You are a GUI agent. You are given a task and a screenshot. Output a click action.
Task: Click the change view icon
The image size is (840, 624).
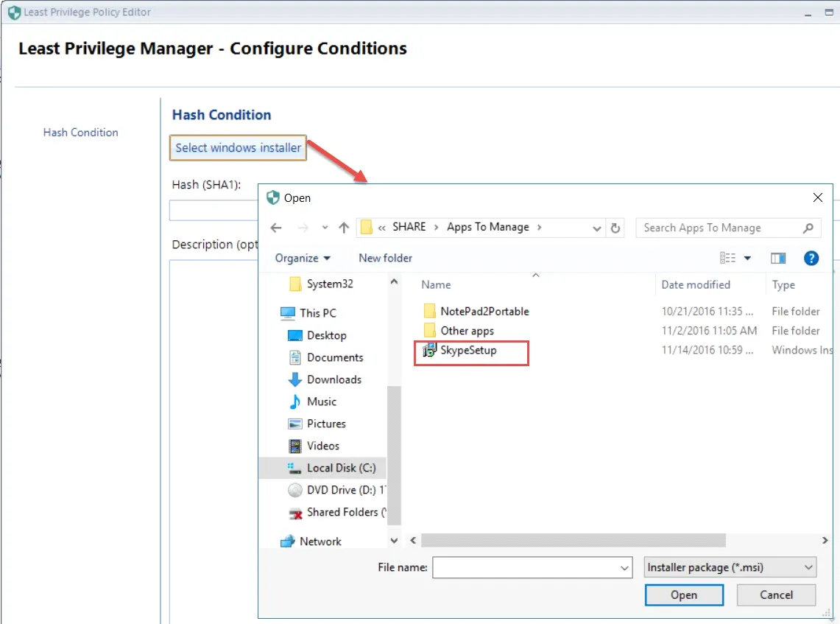point(728,258)
